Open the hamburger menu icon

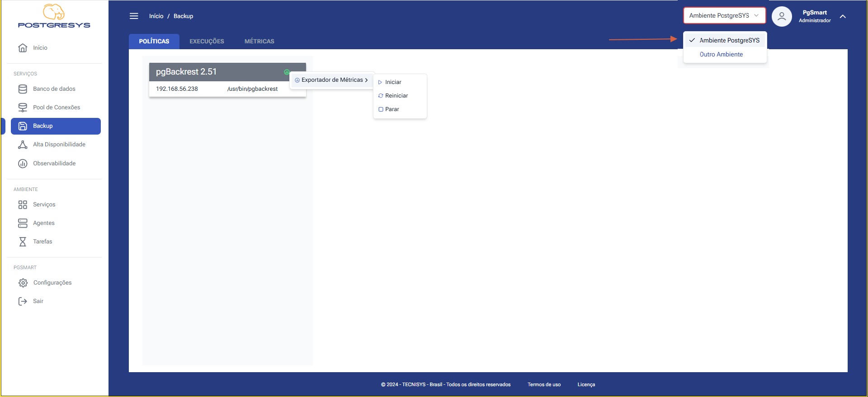(x=134, y=16)
